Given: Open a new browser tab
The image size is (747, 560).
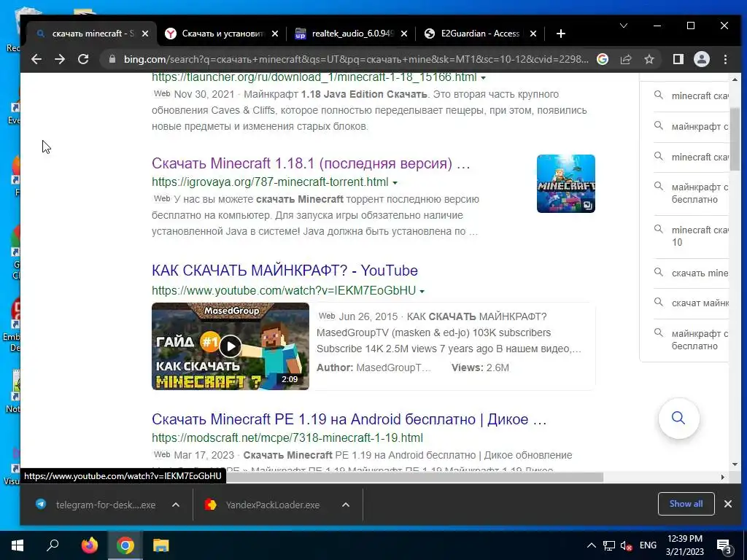Looking at the screenshot, I should coord(561,34).
